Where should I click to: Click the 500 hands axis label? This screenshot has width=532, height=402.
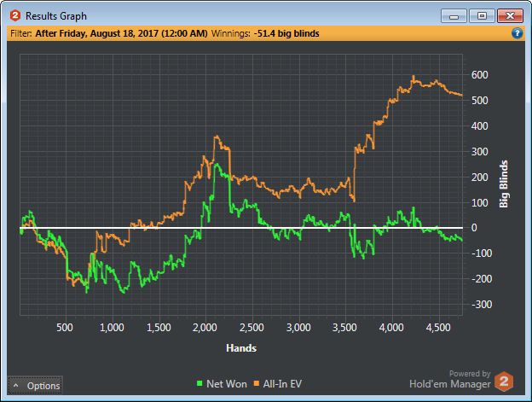(65, 328)
